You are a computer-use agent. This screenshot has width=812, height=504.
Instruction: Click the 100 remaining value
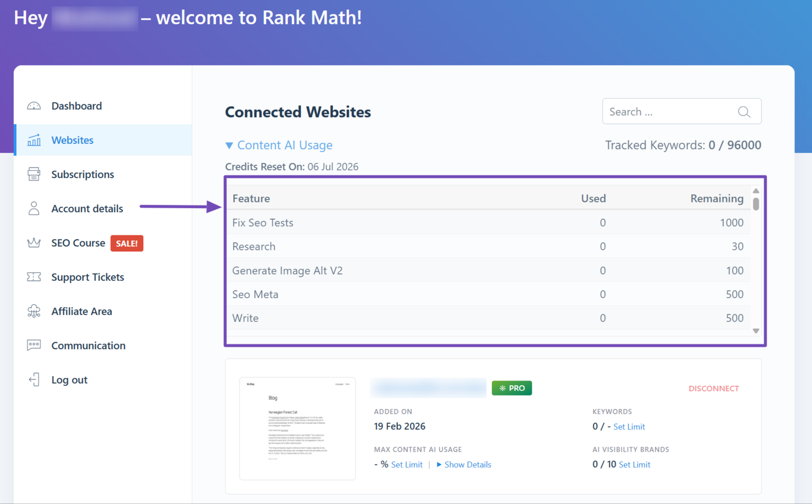pyautogui.click(x=734, y=270)
